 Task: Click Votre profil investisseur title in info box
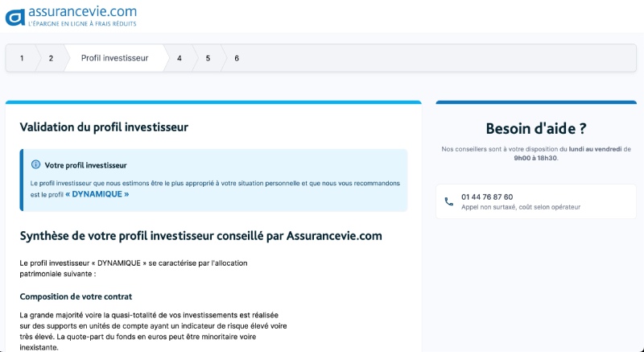85,165
